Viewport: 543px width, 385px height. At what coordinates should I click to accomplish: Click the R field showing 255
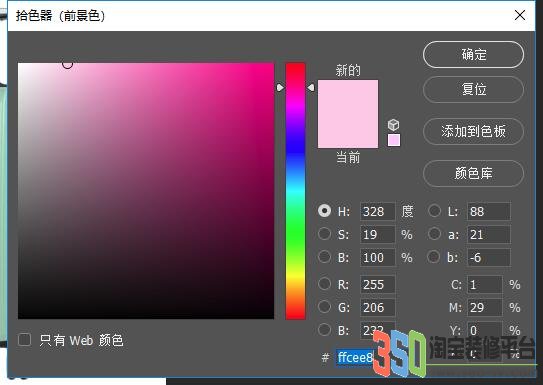click(x=377, y=284)
